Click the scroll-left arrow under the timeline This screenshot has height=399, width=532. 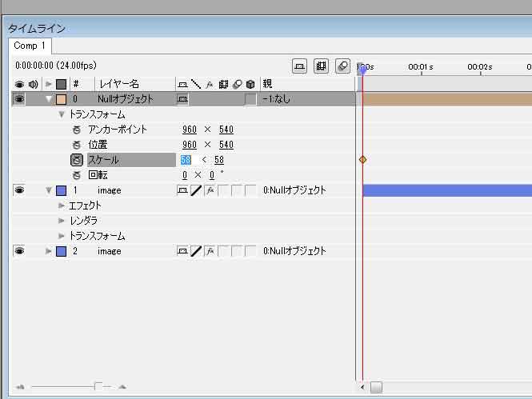pos(362,387)
